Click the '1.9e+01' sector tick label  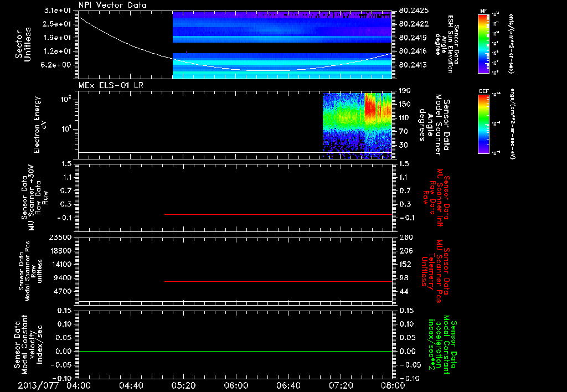click(x=58, y=38)
